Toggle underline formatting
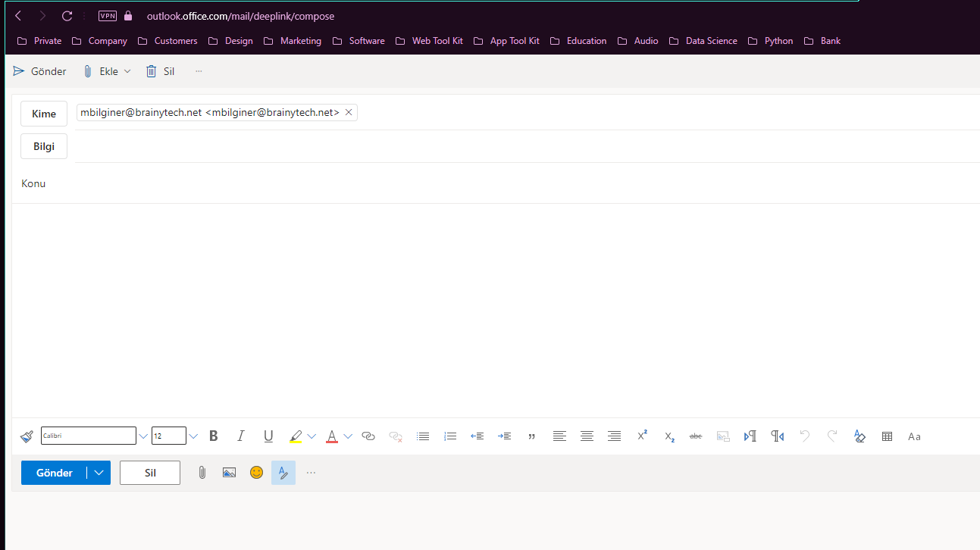The width and height of the screenshot is (980, 550). tap(268, 436)
